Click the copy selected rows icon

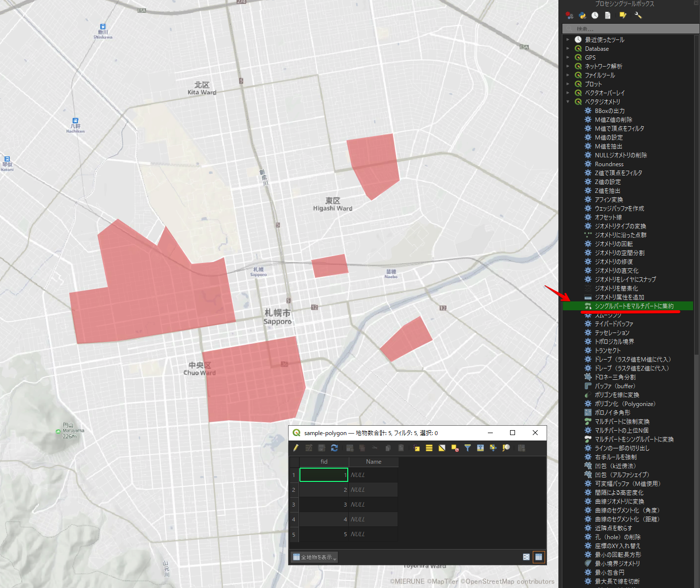tap(388, 448)
